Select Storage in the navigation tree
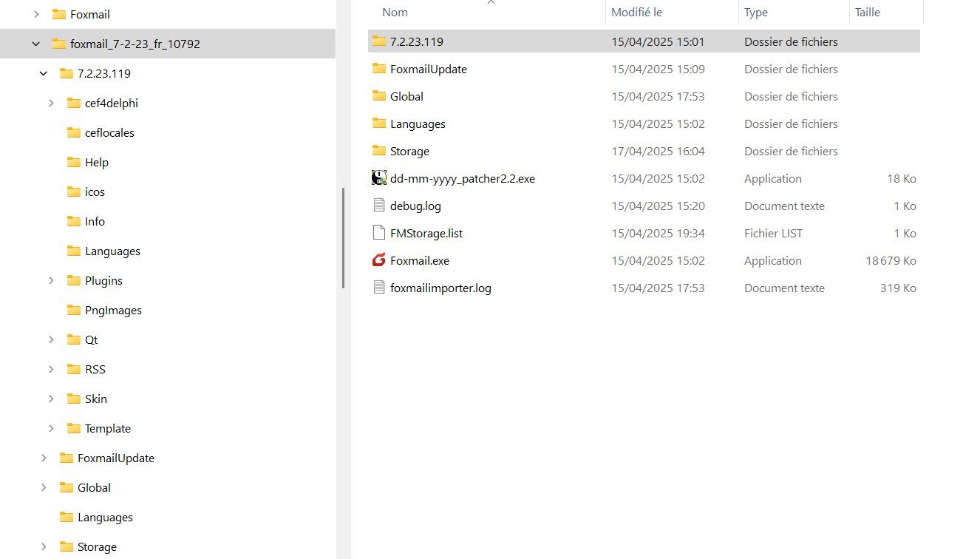 click(97, 546)
